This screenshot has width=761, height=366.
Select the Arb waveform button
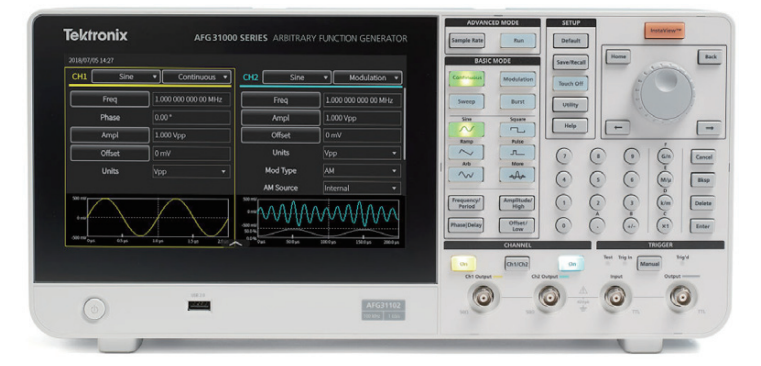tap(466, 175)
